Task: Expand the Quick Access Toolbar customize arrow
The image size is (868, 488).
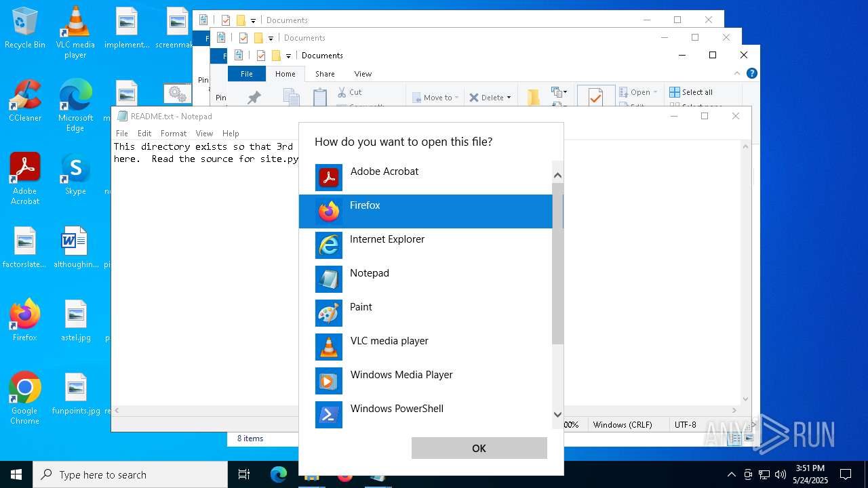Action: pos(288,56)
